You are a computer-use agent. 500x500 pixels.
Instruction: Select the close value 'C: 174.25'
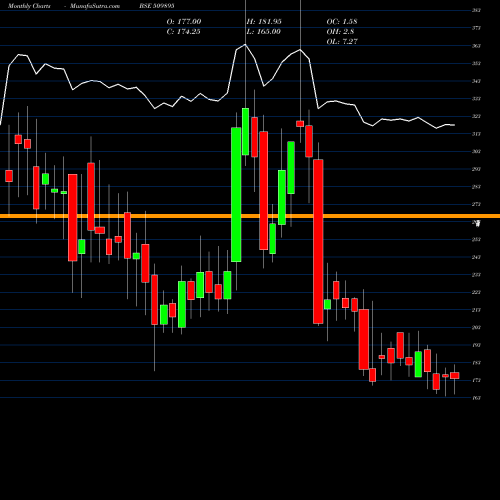(x=183, y=31)
